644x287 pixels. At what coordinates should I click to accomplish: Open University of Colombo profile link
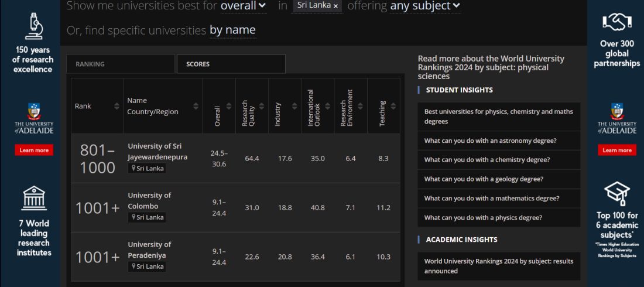coord(149,200)
